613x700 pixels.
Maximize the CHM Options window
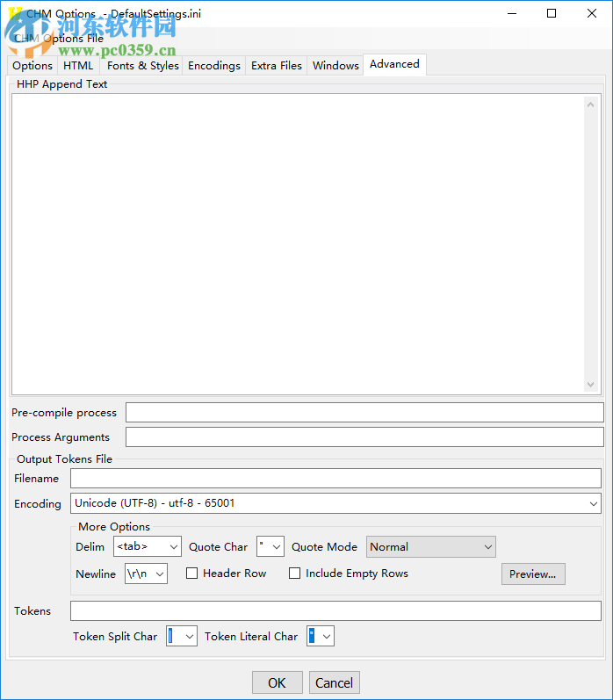point(552,13)
